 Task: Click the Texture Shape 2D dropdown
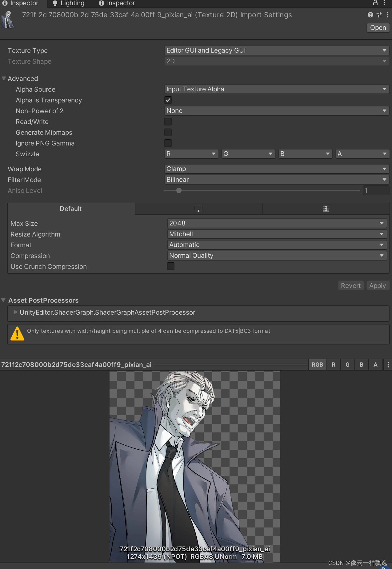click(277, 61)
